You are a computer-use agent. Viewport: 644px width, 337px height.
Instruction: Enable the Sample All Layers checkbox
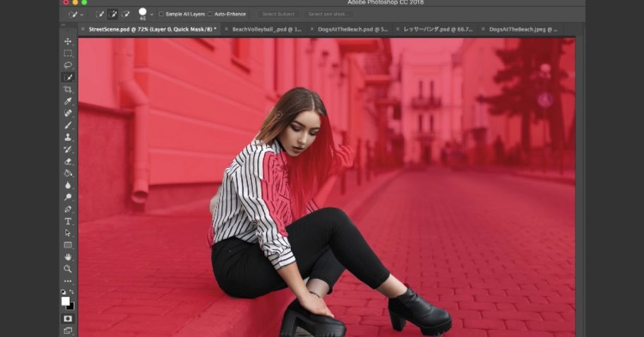tap(161, 14)
